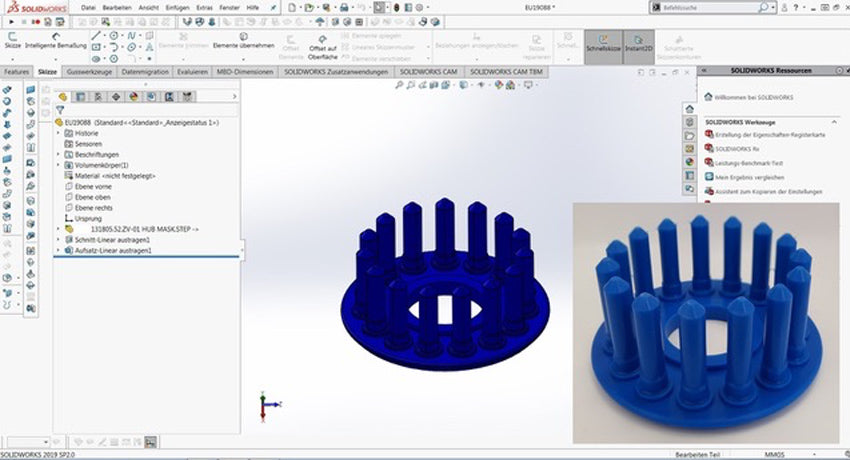Collapse the SOLIDWORKS Werkzeuge section

coord(836,123)
